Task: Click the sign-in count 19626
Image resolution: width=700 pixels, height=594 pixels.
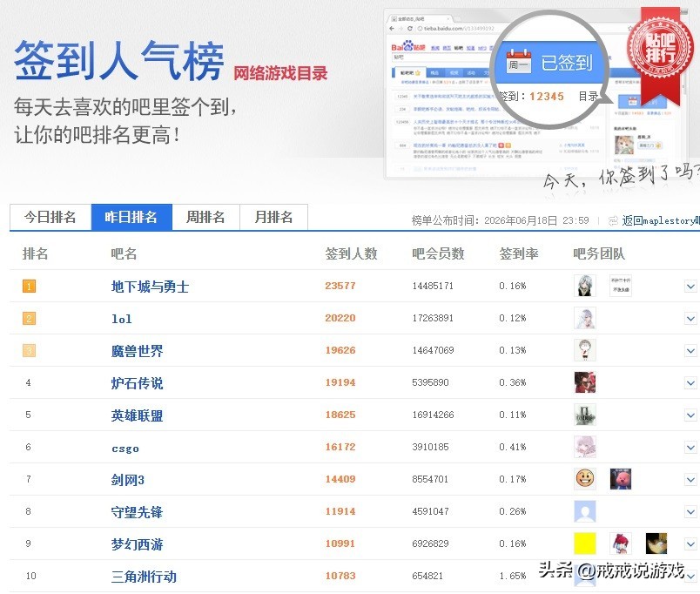Action: pos(340,350)
